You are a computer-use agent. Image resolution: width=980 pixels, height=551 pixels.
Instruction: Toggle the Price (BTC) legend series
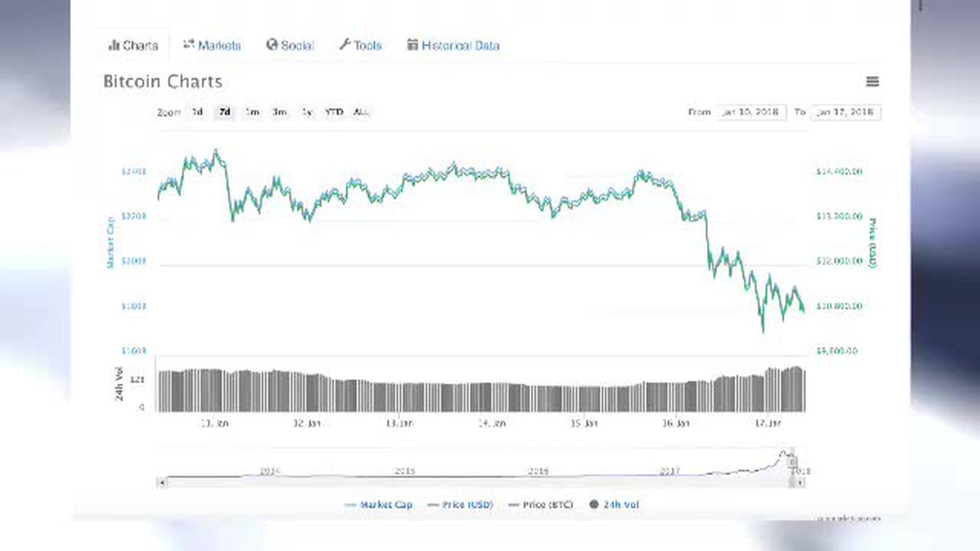(541, 504)
